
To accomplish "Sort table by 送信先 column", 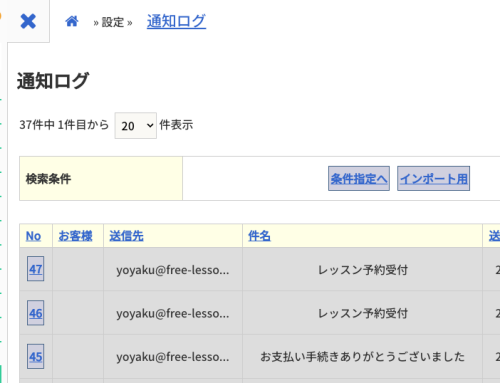I will click(126, 236).
